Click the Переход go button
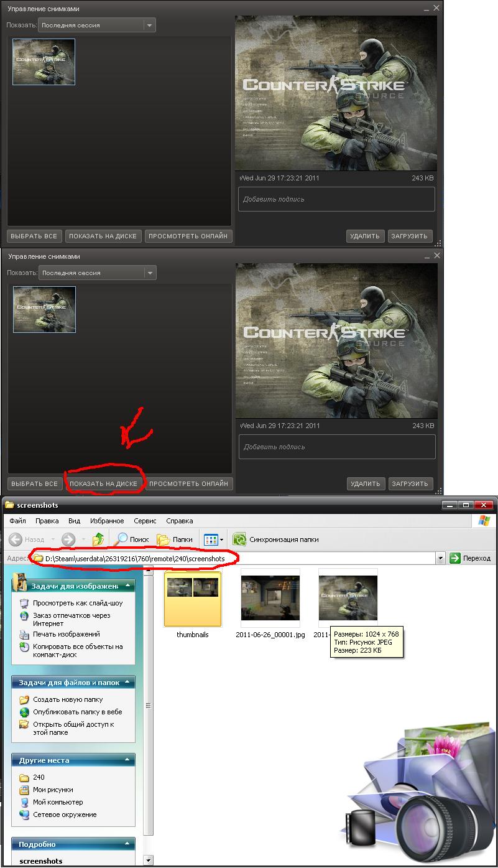The image size is (498, 868). click(471, 559)
